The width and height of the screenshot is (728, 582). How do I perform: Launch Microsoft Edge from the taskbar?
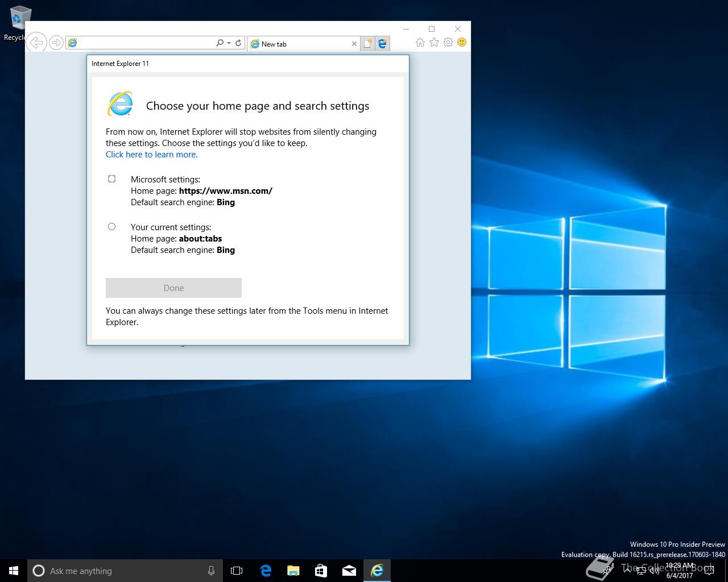(265, 571)
